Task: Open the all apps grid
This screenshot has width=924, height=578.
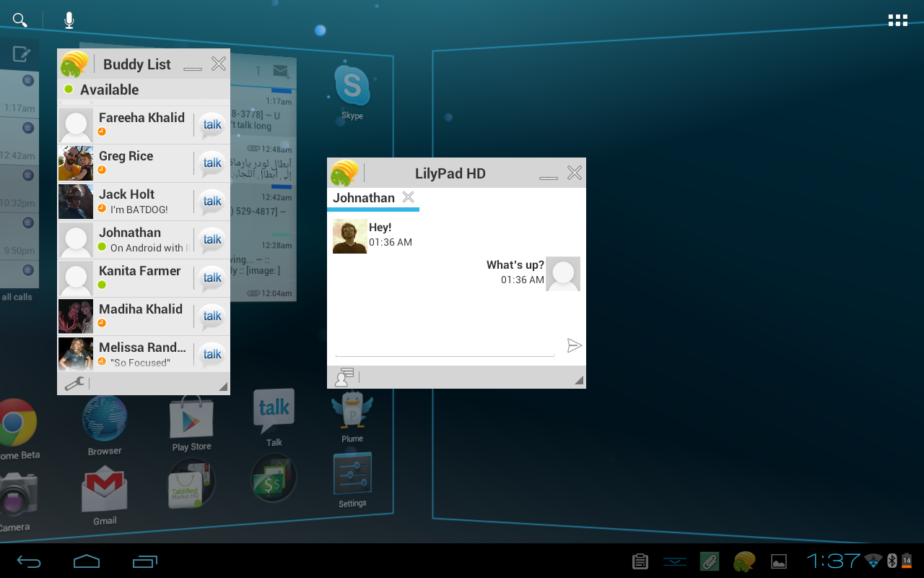Action: coord(897,20)
